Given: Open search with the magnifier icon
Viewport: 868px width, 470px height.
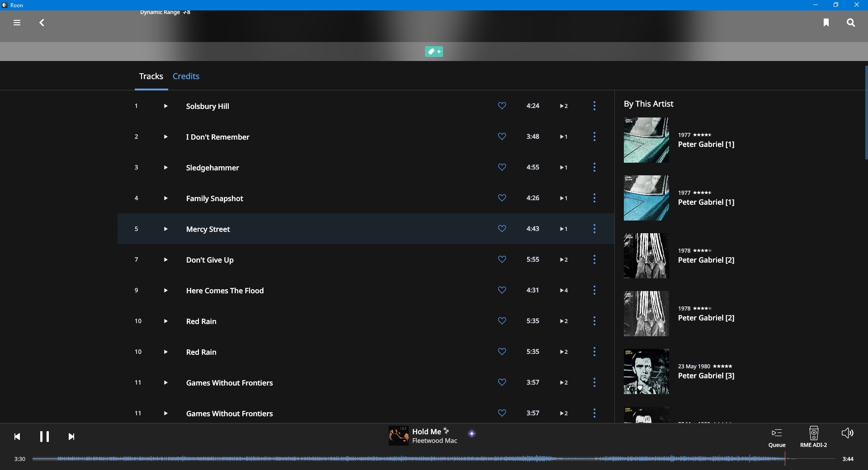Looking at the screenshot, I should pyautogui.click(x=851, y=23).
